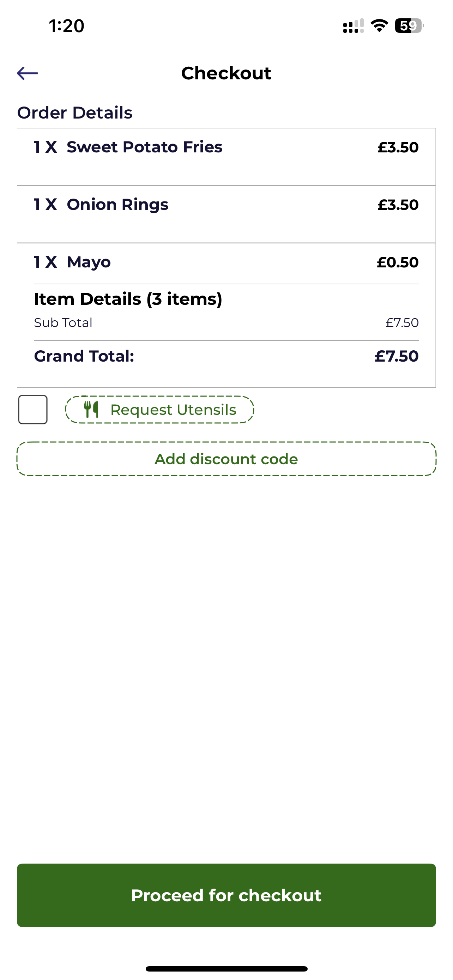Screen dimensions: 453x980
Task: Tap the fork and knife utensils icon
Action: (91, 410)
